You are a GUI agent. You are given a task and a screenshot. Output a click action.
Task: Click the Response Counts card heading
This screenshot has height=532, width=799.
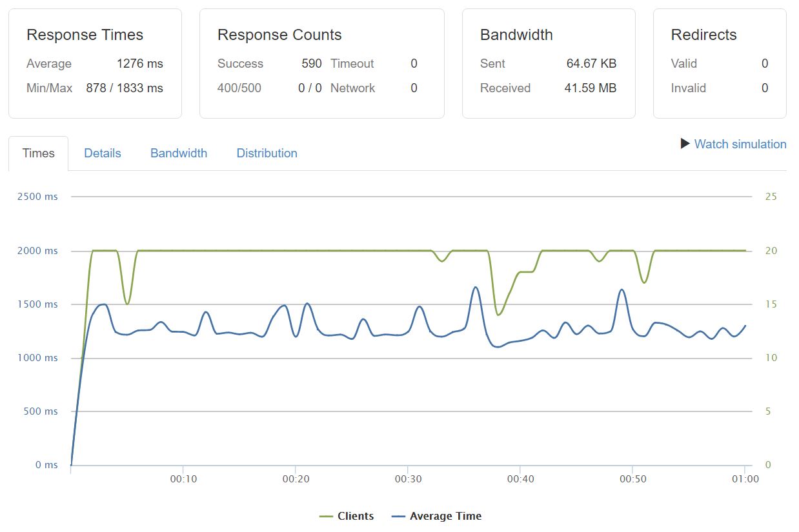pos(279,35)
